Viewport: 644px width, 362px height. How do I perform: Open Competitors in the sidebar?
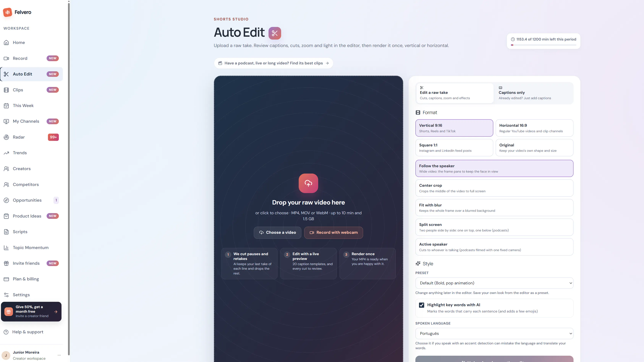click(32, 184)
